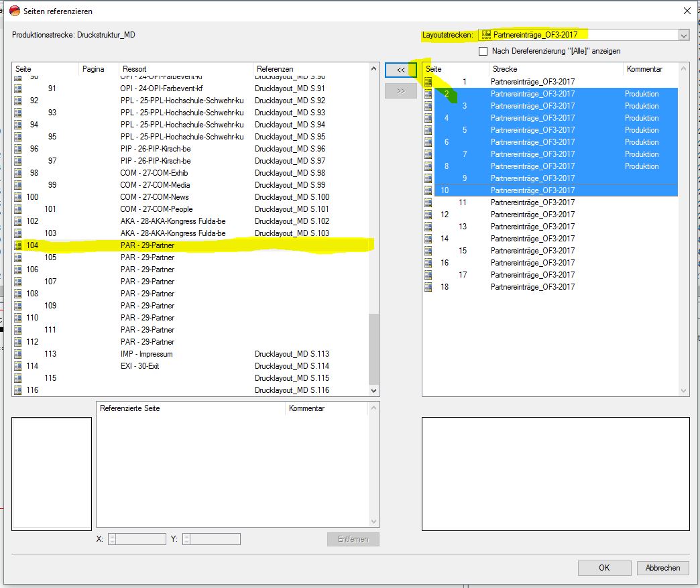Sort by Ressort column header
The width and height of the screenshot is (700, 588).
tap(186, 69)
